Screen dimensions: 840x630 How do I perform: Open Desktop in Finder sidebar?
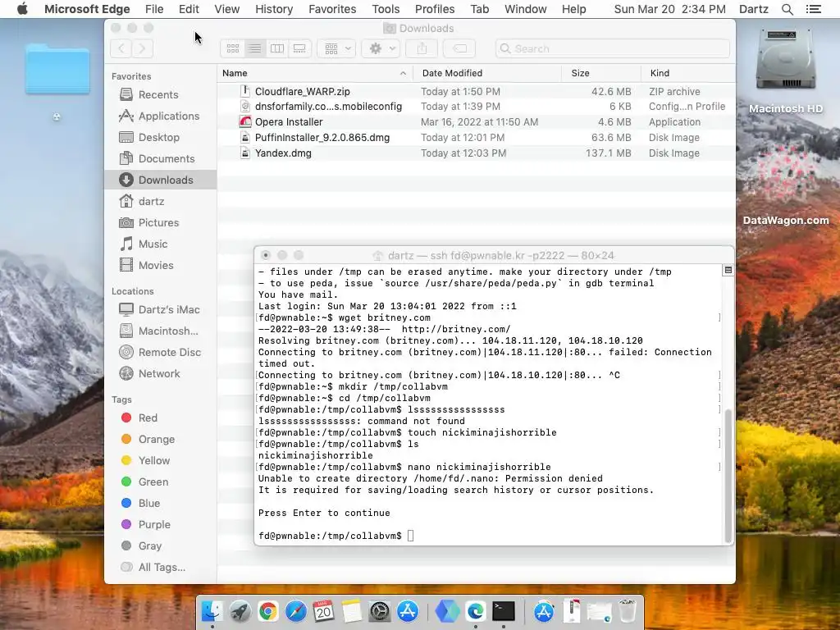160,138
